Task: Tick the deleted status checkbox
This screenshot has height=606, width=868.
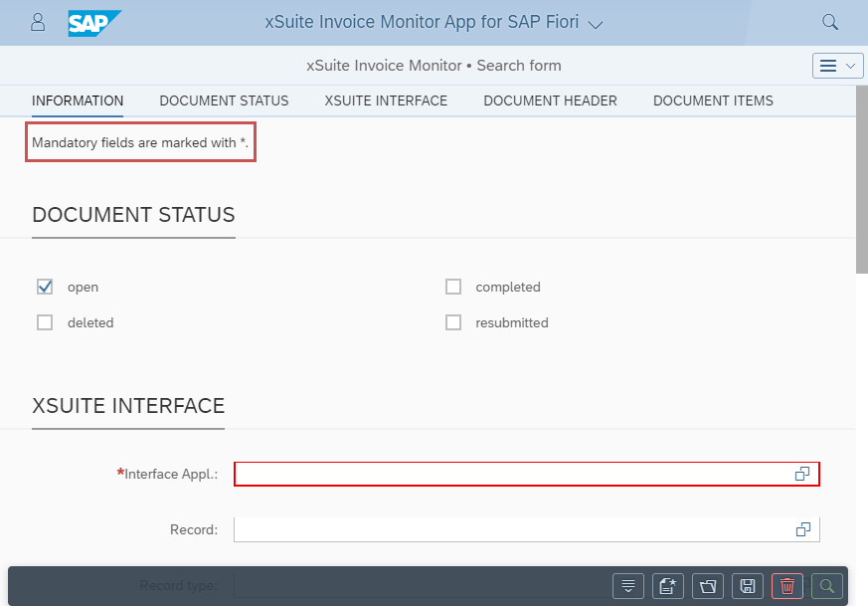Action: click(45, 322)
